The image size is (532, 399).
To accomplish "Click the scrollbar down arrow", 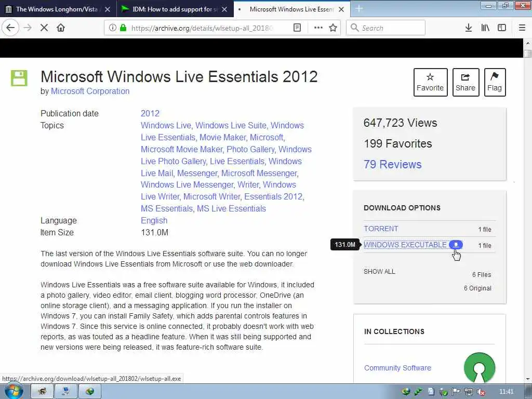I will click(x=527, y=379).
